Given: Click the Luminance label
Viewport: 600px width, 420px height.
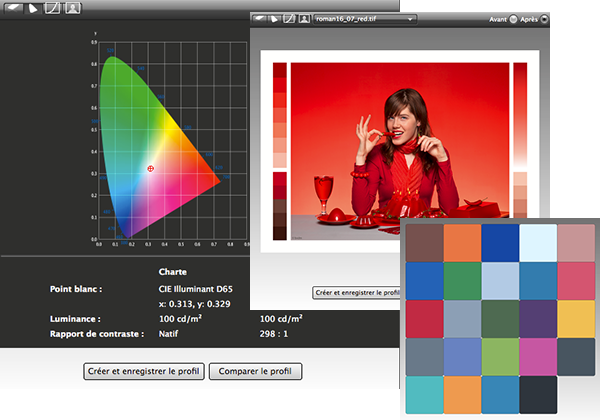Looking at the screenshot, I should click(x=75, y=319).
